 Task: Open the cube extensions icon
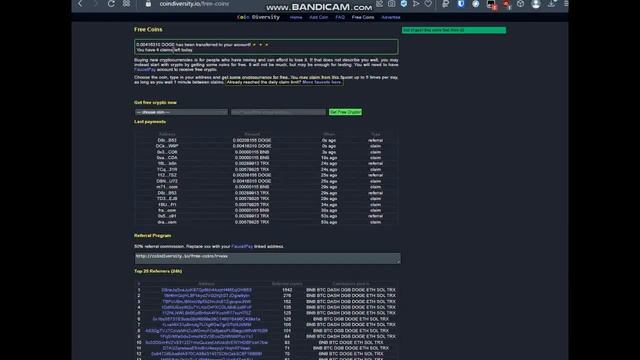[520, 4]
